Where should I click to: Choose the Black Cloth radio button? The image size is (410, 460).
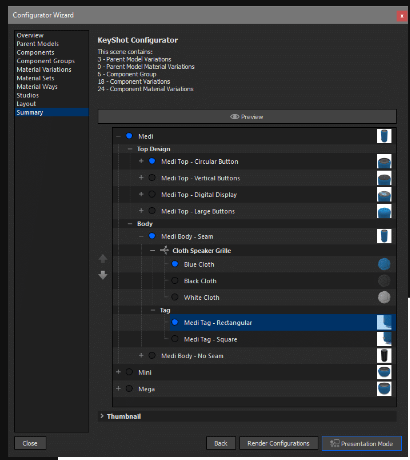175,281
